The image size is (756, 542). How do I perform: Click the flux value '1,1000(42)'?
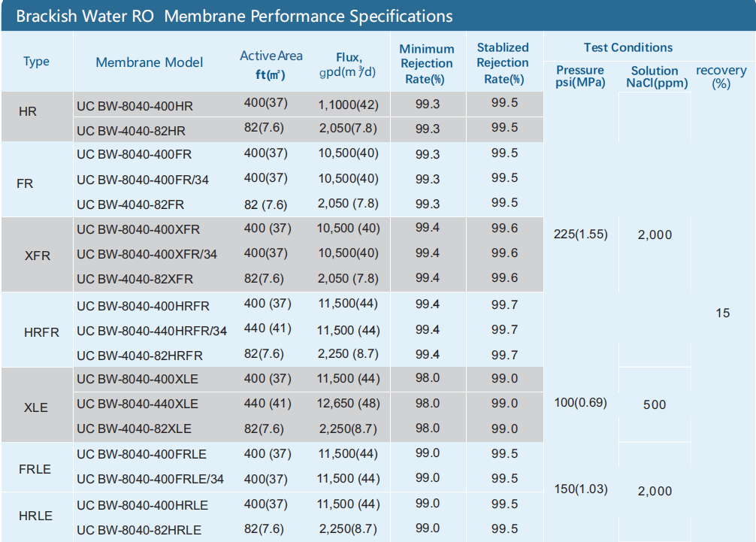348,105
